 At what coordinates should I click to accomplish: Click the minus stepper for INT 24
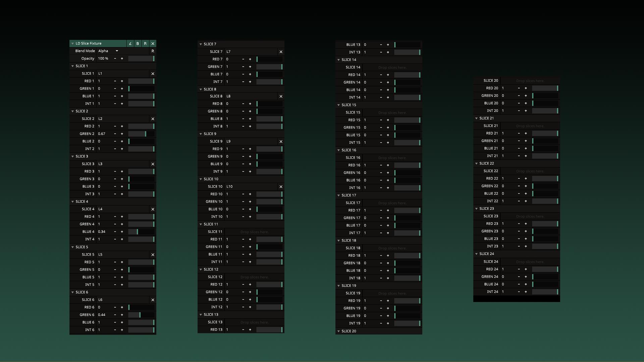click(519, 292)
